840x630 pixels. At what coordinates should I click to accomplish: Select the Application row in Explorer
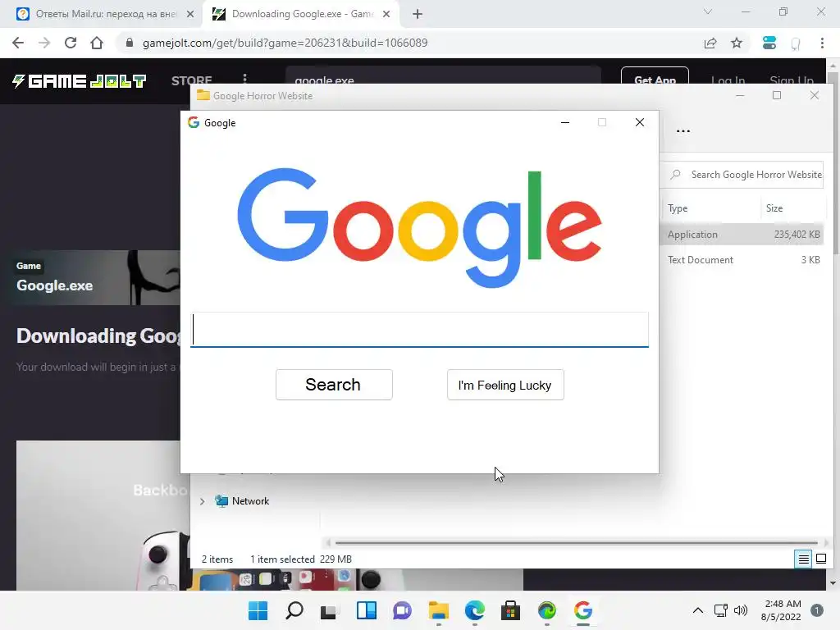(742, 235)
